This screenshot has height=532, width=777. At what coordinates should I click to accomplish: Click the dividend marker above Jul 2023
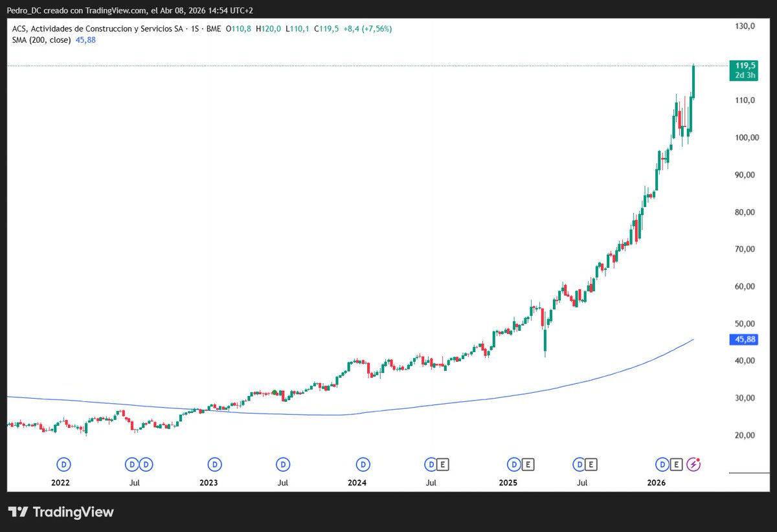pos(283,464)
